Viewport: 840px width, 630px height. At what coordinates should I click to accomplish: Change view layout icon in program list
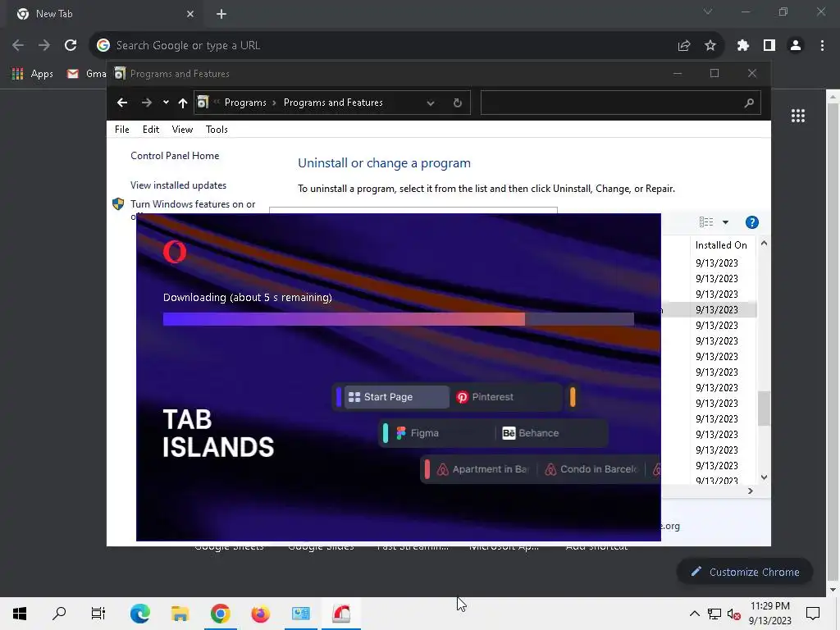(706, 221)
